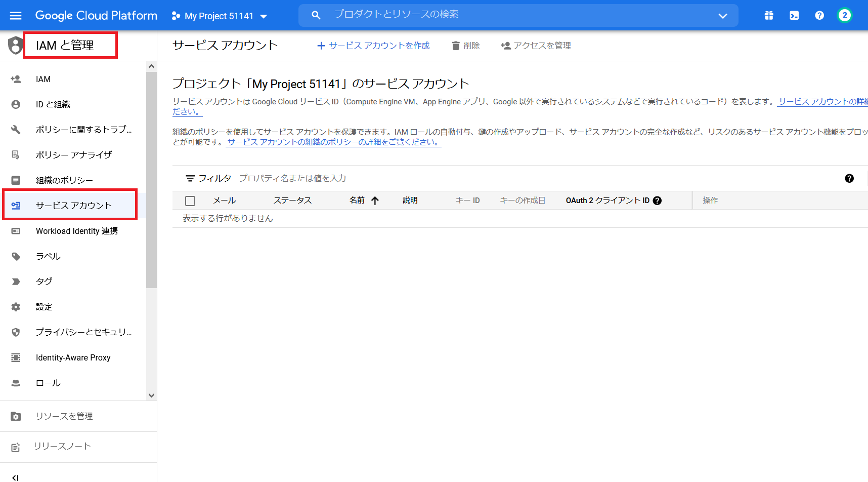Click the 設定 gear icon
This screenshot has width=868, height=482.
click(x=16, y=307)
